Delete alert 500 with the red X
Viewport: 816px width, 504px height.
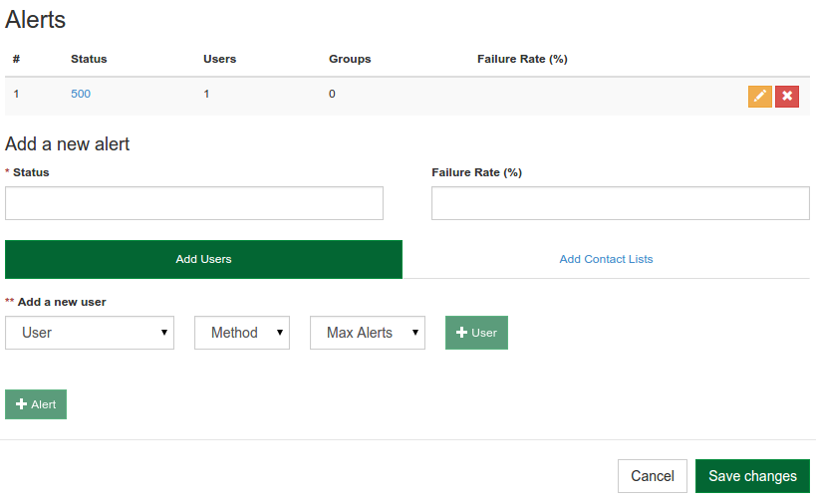tap(787, 97)
